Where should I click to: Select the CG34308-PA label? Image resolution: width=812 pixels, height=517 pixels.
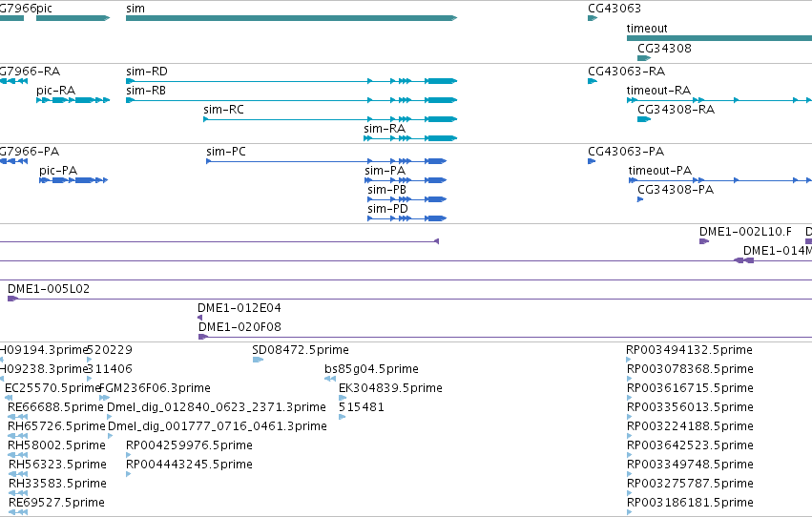click(676, 190)
